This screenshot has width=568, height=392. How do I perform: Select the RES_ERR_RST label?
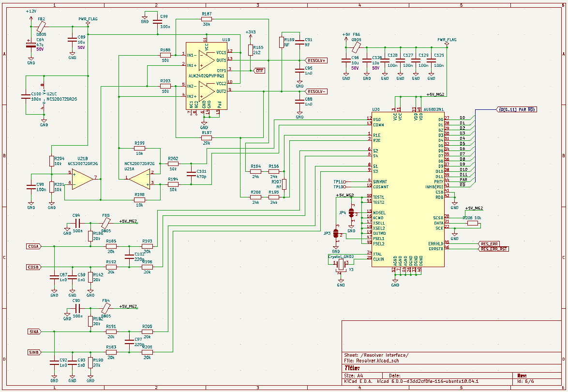point(493,249)
